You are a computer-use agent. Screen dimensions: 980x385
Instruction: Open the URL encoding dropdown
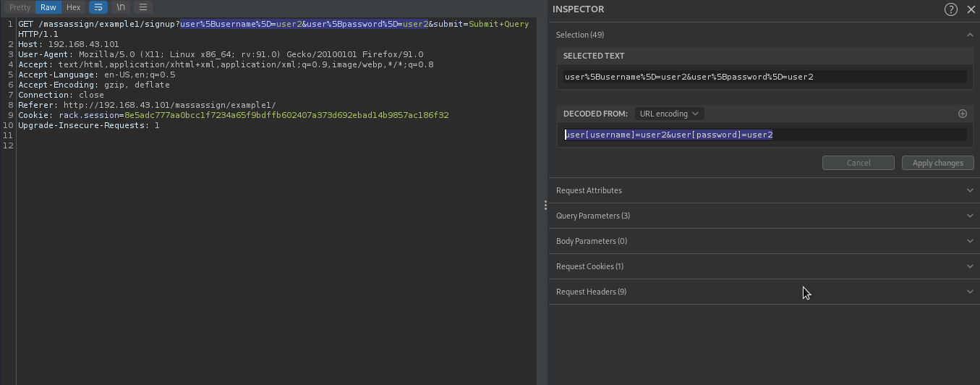coord(669,114)
